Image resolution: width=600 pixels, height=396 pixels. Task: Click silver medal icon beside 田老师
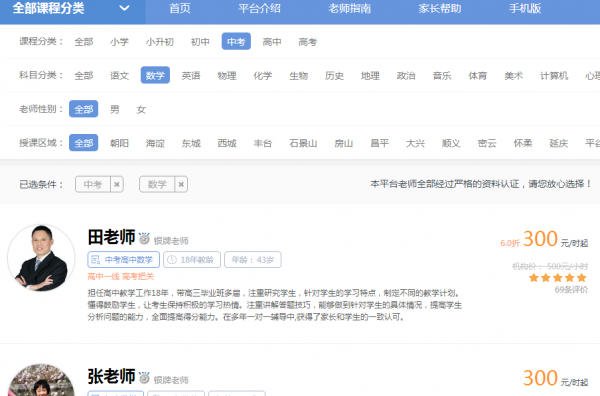(144, 238)
